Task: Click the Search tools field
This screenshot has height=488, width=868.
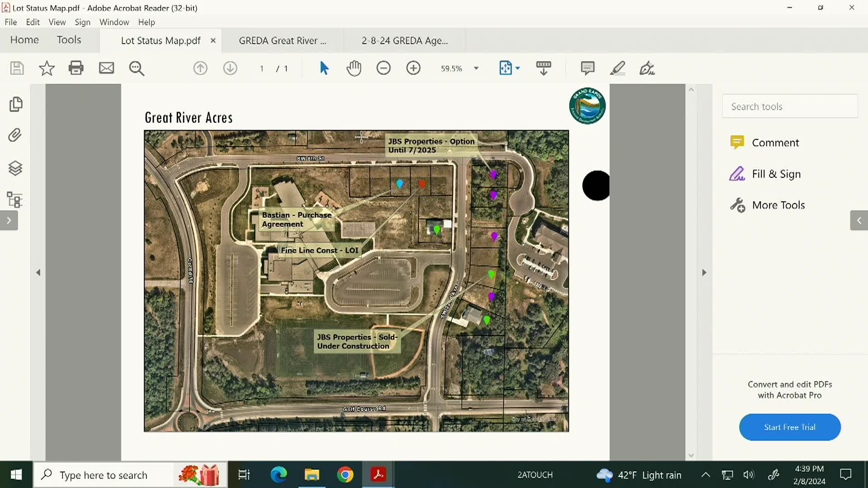Action: tap(790, 107)
